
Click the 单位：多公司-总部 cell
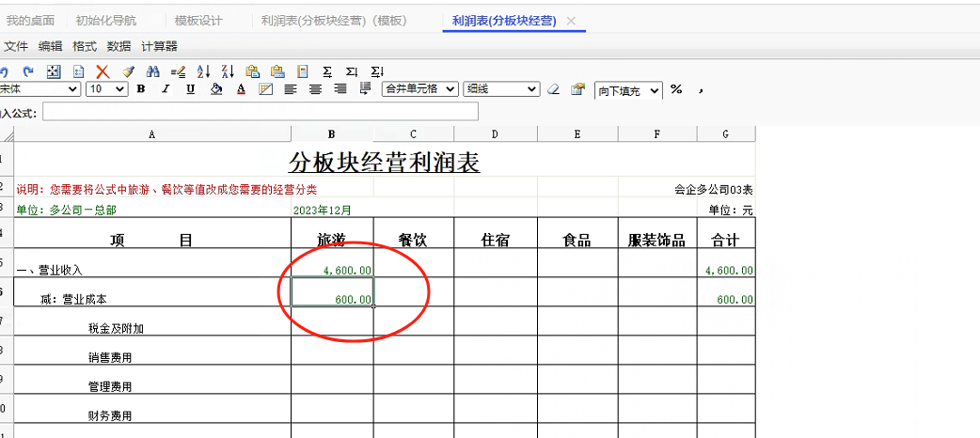click(151, 208)
